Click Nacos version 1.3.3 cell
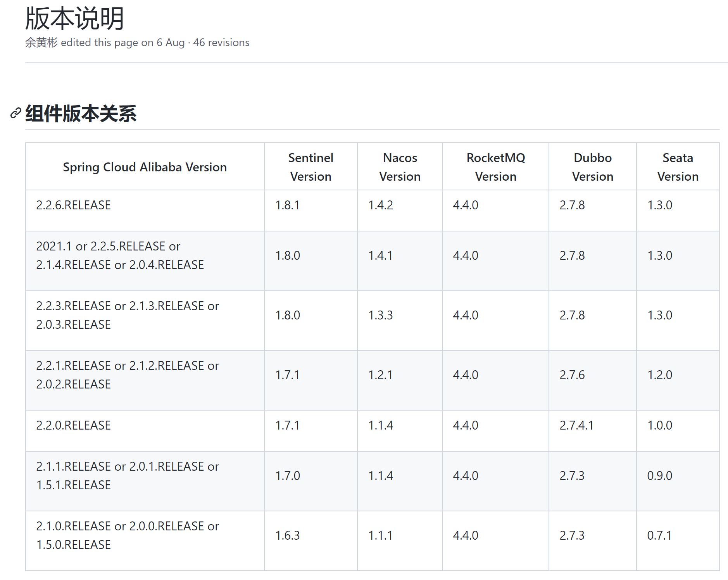 click(x=400, y=321)
